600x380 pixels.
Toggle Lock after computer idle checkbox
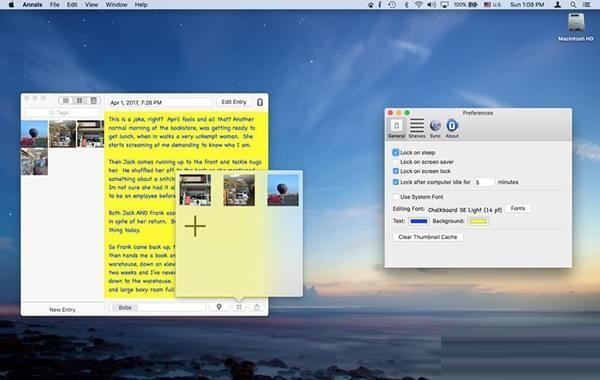(396, 182)
